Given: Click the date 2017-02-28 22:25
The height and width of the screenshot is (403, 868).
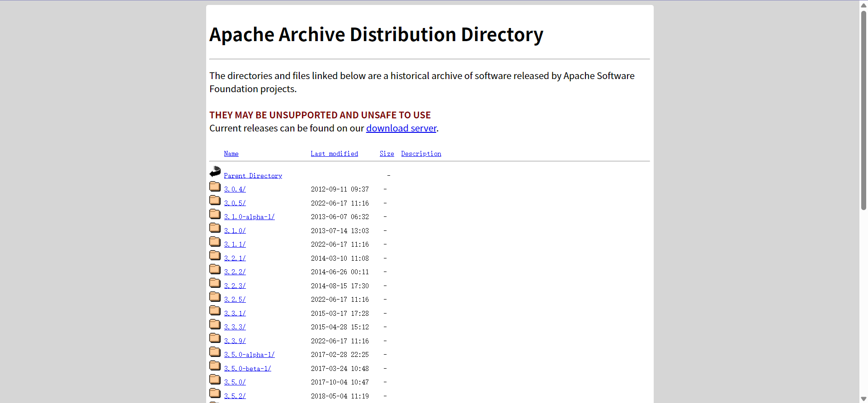Looking at the screenshot, I should [x=340, y=355].
